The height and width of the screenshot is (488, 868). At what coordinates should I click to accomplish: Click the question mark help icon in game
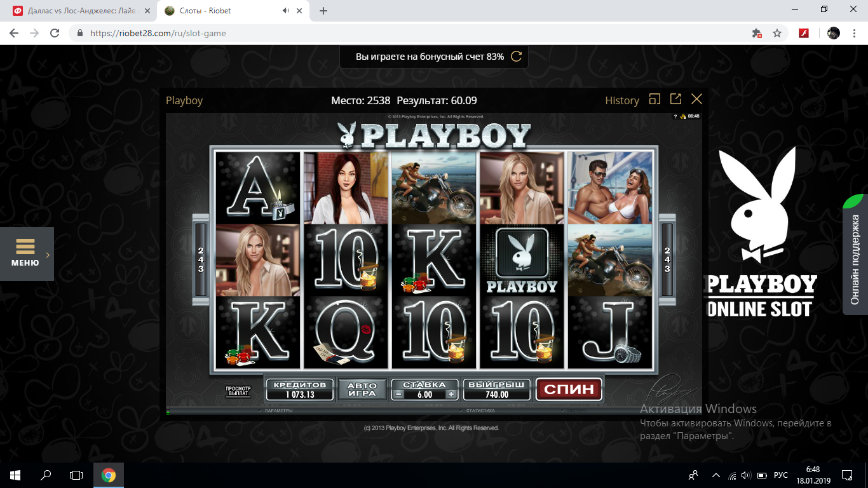click(x=675, y=116)
